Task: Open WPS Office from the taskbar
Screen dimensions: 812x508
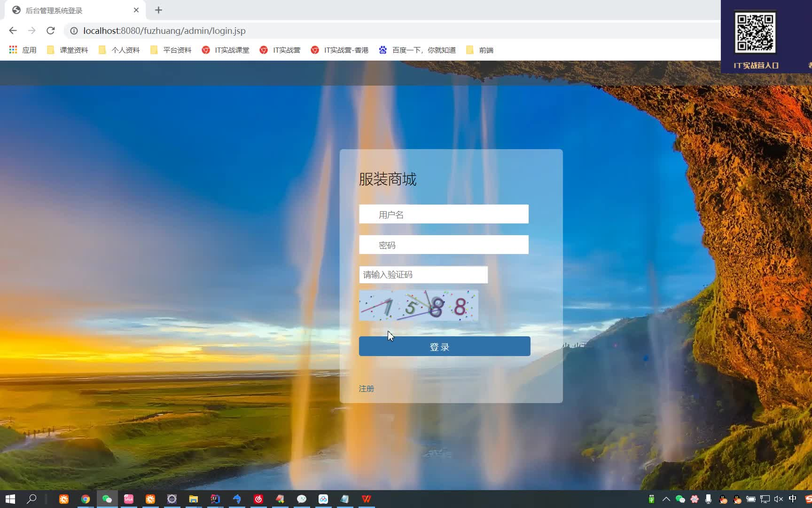Action: click(367, 499)
